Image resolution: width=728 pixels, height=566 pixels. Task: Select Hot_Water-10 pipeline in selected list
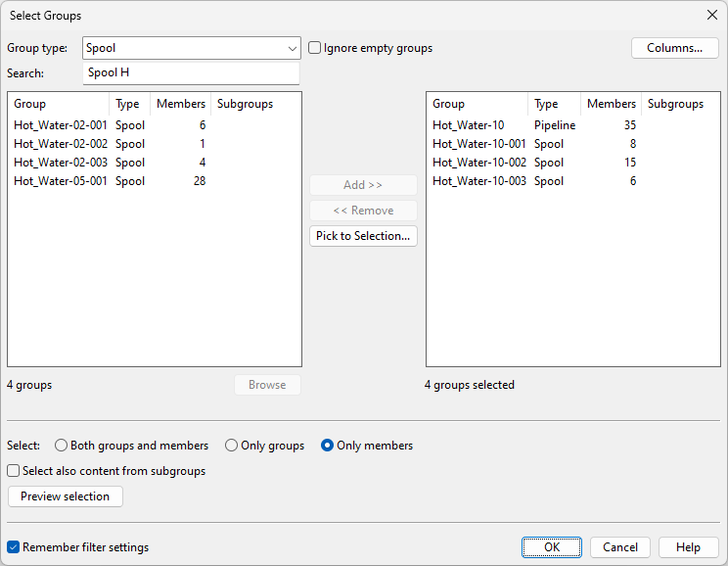pos(469,125)
